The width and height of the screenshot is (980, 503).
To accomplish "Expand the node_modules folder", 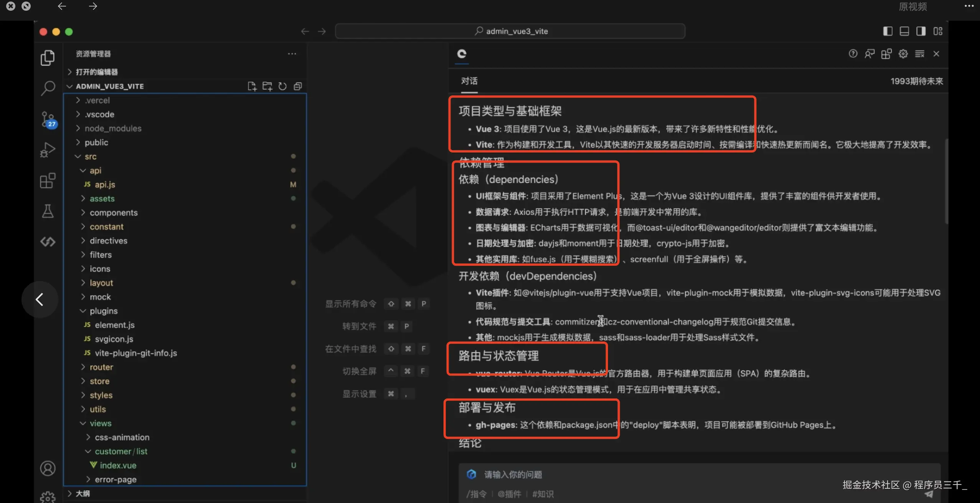I will click(x=113, y=128).
